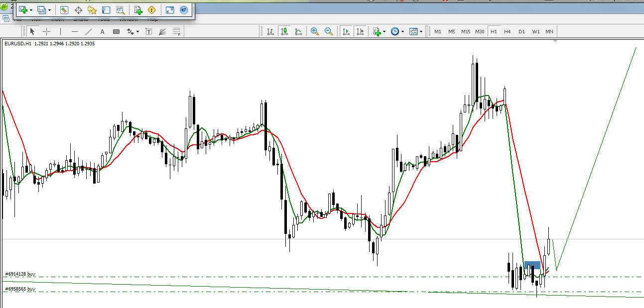Expand the Templates dropdown arrow

click(421, 31)
